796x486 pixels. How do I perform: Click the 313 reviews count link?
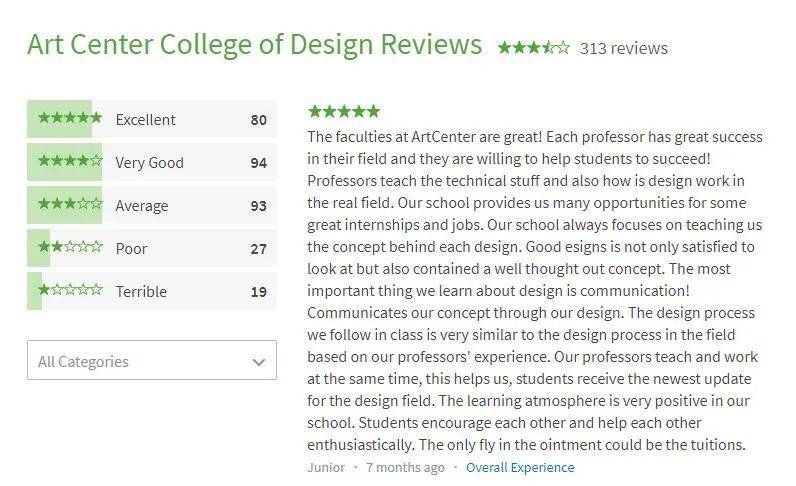pyautogui.click(x=624, y=48)
